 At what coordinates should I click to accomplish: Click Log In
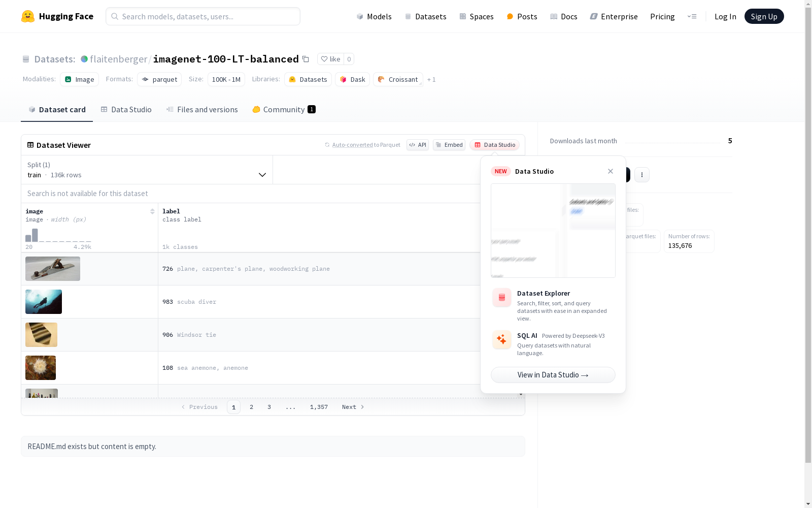click(725, 16)
